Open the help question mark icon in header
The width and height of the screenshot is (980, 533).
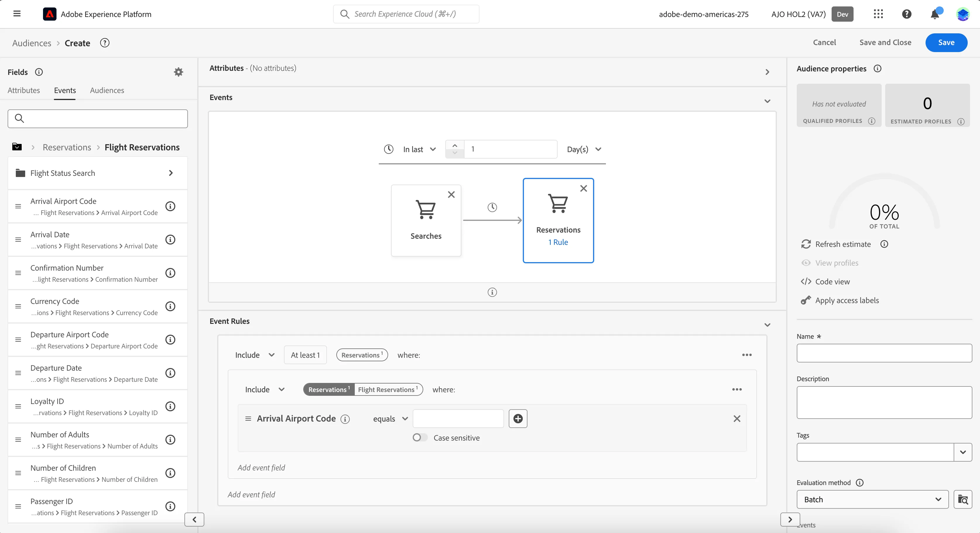(907, 14)
